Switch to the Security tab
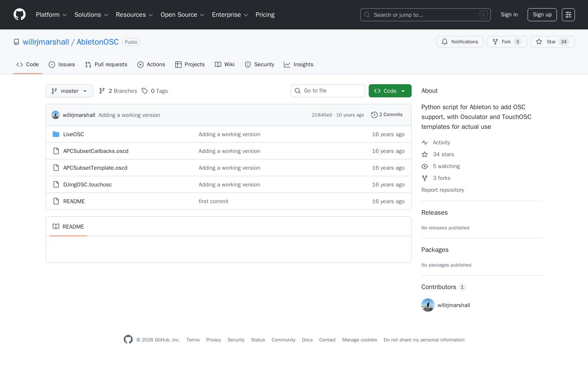Screen dimensions: 588x368 click(x=259, y=65)
